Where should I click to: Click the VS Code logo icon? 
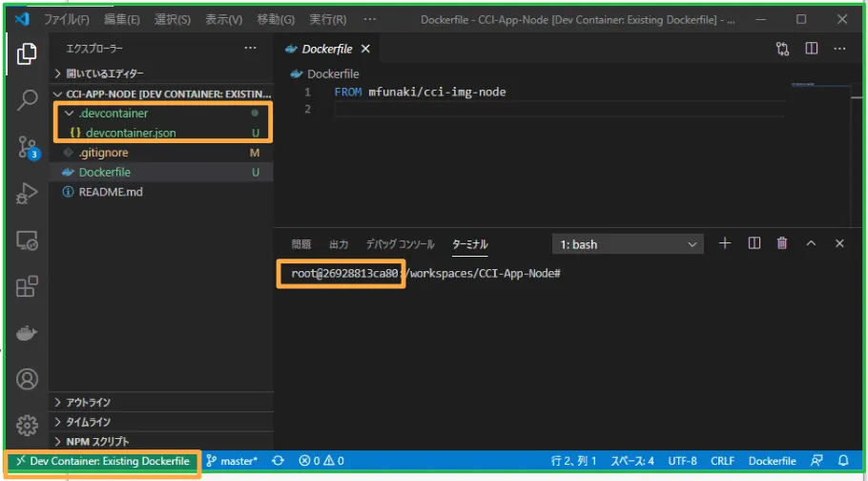pyautogui.click(x=22, y=19)
